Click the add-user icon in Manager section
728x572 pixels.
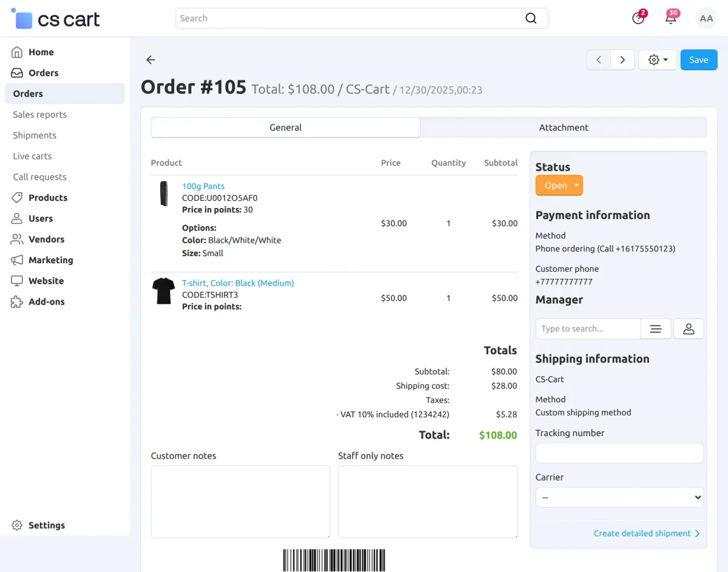click(x=689, y=328)
